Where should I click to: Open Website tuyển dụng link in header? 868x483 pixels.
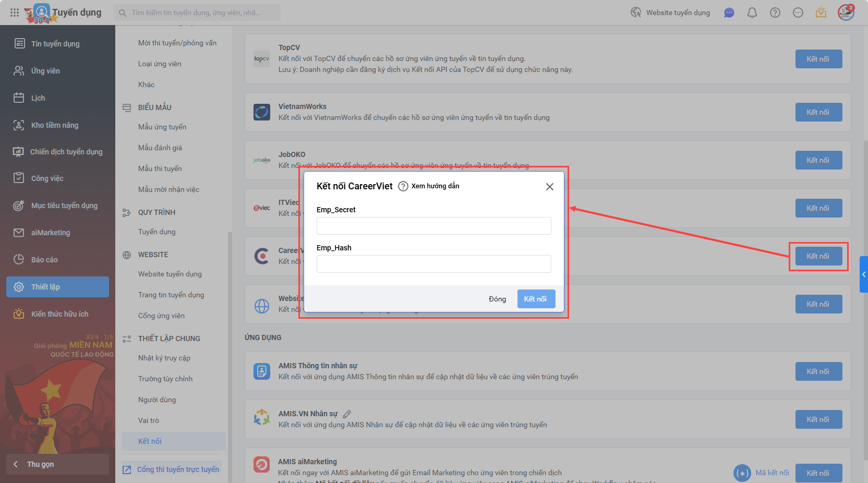(x=678, y=13)
